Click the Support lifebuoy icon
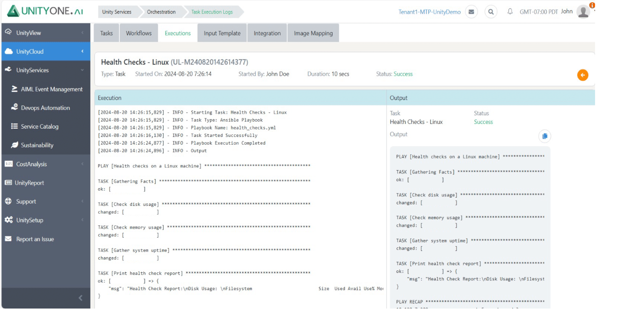The height and width of the screenshot is (316, 644). pyautogui.click(x=8, y=201)
